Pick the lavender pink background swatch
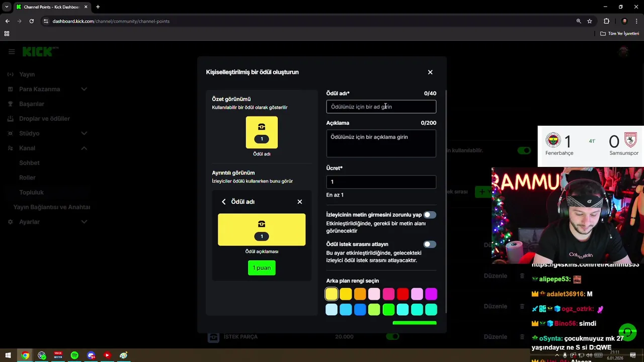 (417, 294)
